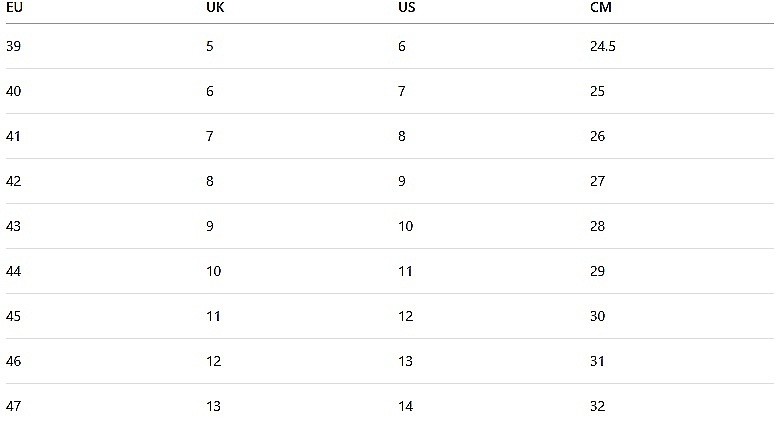Select the 32 CM value

tap(598, 406)
